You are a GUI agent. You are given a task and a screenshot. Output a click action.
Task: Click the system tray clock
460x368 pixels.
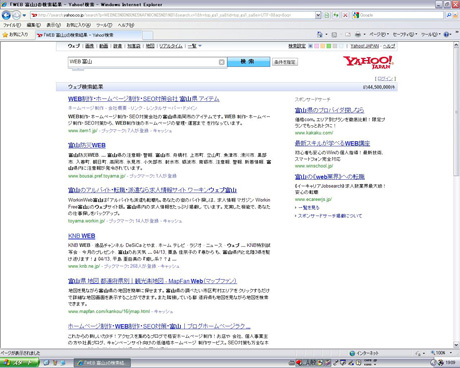click(x=450, y=362)
